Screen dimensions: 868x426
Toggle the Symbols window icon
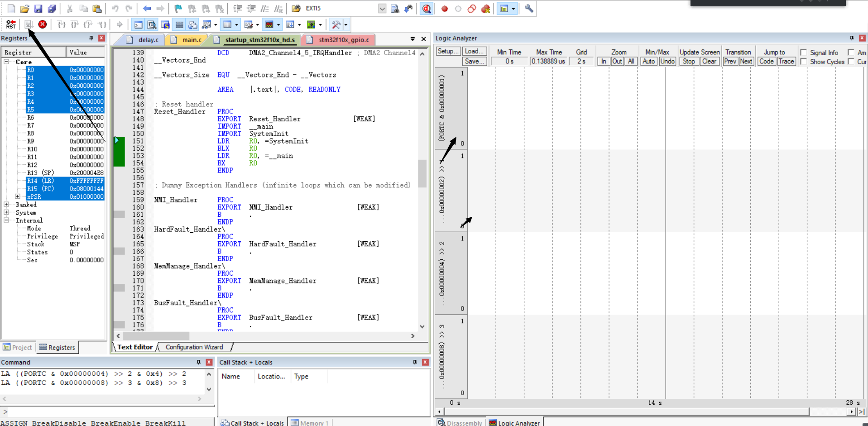pyautogui.click(x=166, y=24)
